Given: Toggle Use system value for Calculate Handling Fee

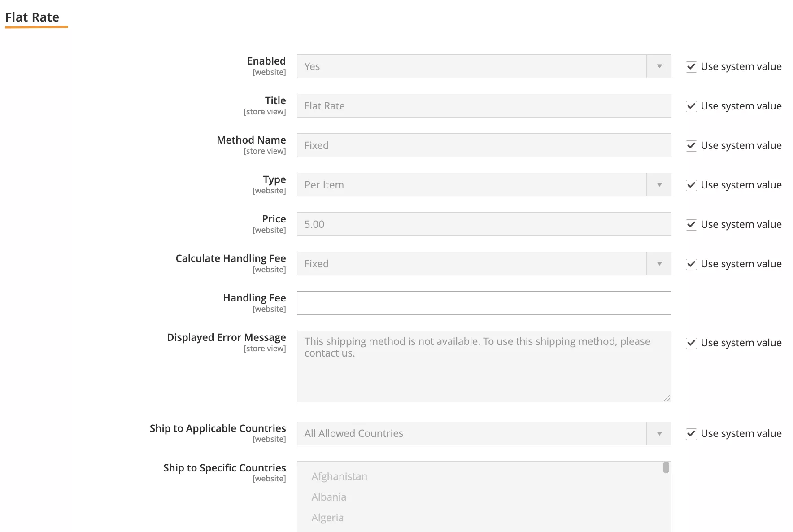Looking at the screenshot, I should tap(691, 264).
